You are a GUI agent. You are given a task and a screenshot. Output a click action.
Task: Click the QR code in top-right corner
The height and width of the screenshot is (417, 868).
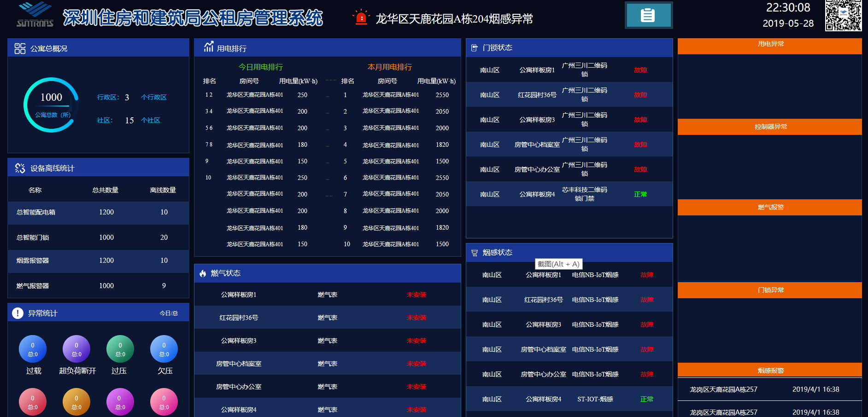[x=843, y=15]
